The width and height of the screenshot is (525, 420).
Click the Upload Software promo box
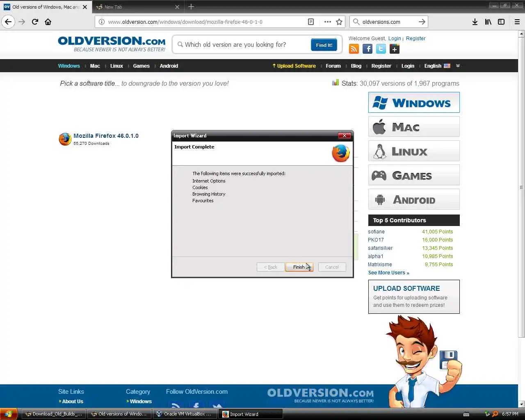(414, 297)
